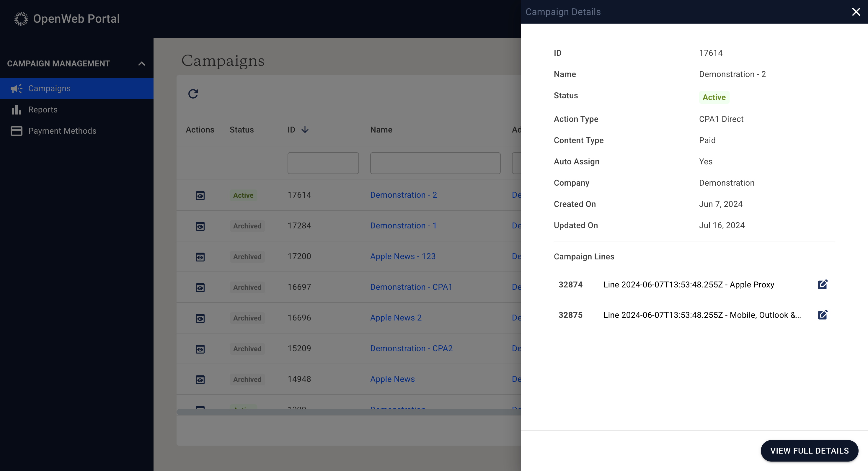Collapse the Campaign Management section chevron

coord(141,64)
